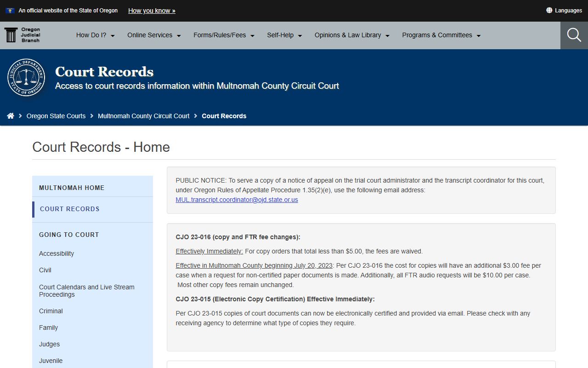Viewport: 588px width, 368px height.
Task: Open the Accessibility sidebar link
Action: click(57, 253)
